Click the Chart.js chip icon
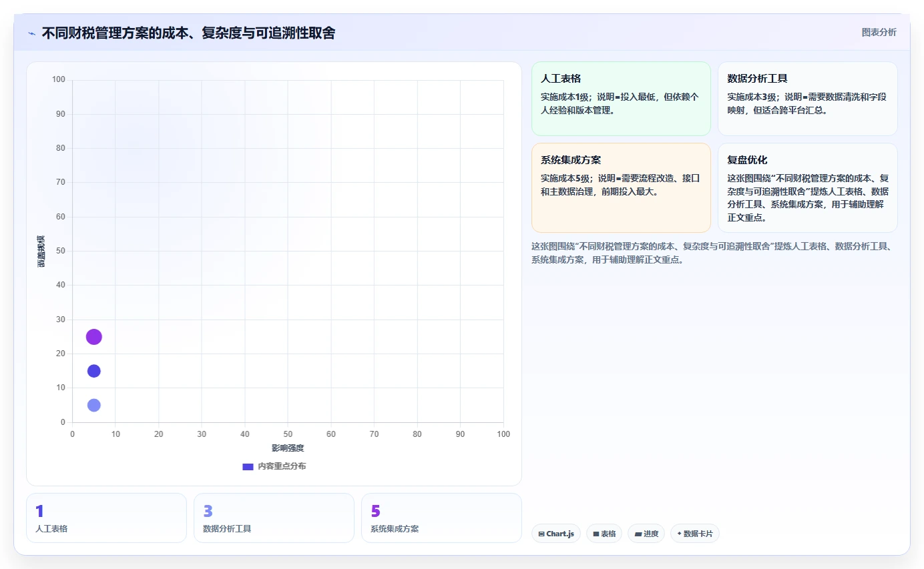Screen dimensions: 924x569 (541, 534)
